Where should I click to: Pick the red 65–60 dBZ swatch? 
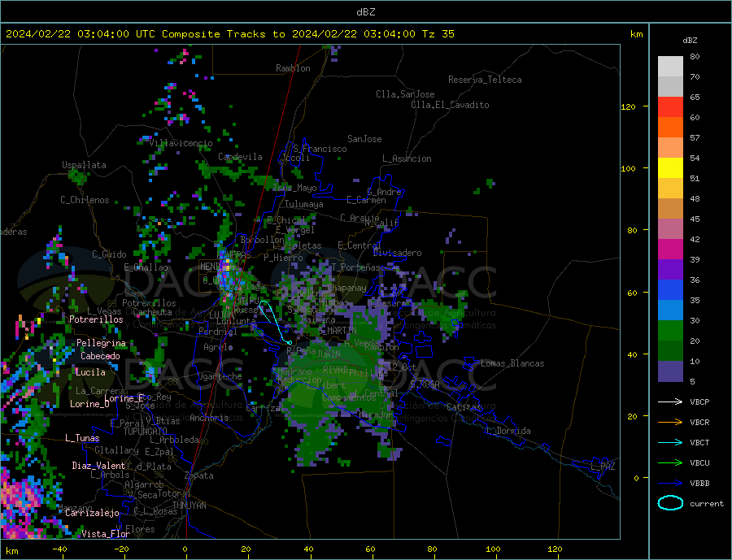point(670,106)
